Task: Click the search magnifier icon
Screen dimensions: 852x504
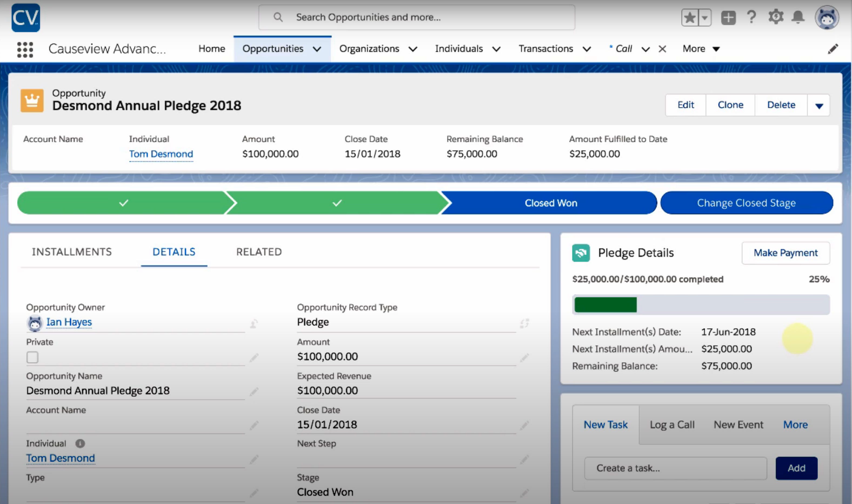Action: [x=278, y=17]
